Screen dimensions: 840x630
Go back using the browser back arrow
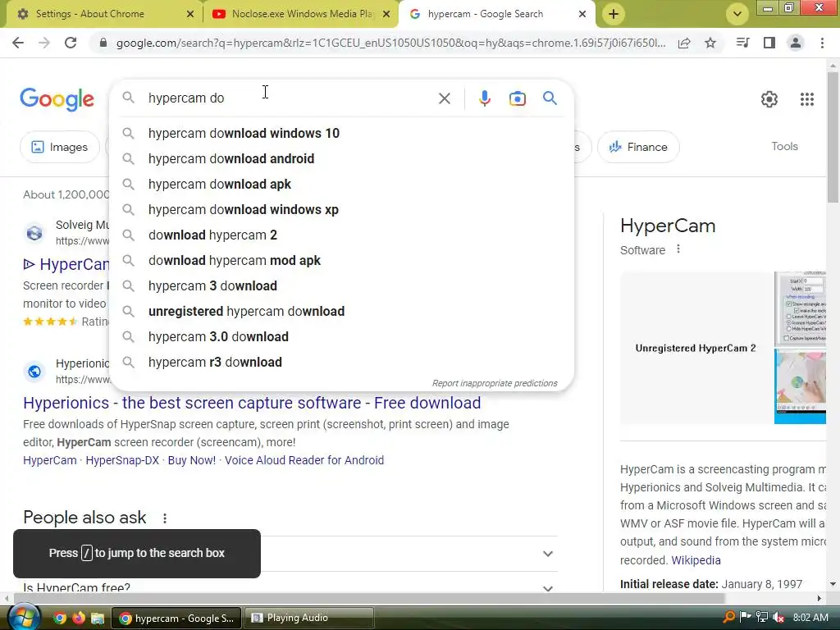18,43
